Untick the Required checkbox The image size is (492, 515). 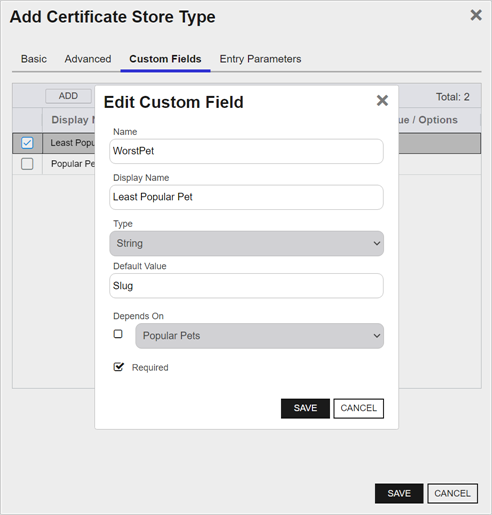pyautogui.click(x=118, y=367)
